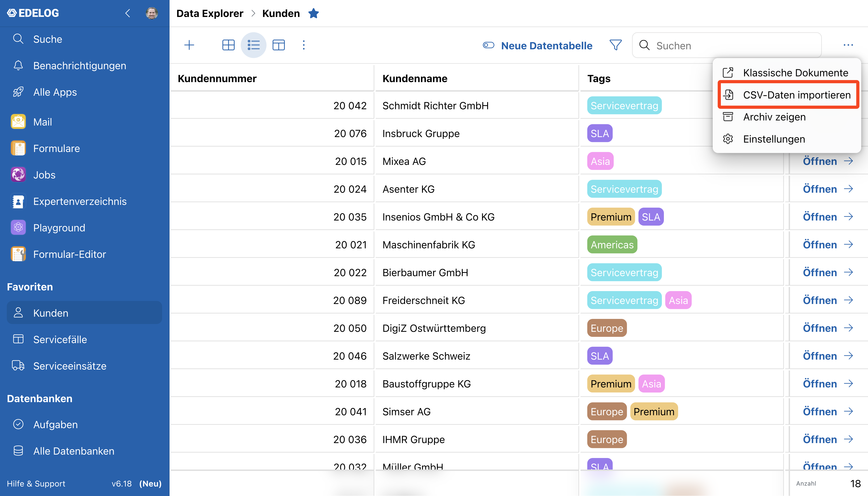Select Archiv zeigen menu entry
This screenshot has height=496, width=868.
pyautogui.click(x=787, y=117)
